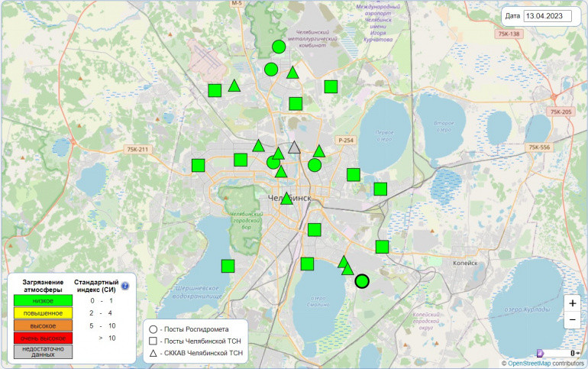Click the yellow 'повышенное' legend swatch

coord(42,312)
